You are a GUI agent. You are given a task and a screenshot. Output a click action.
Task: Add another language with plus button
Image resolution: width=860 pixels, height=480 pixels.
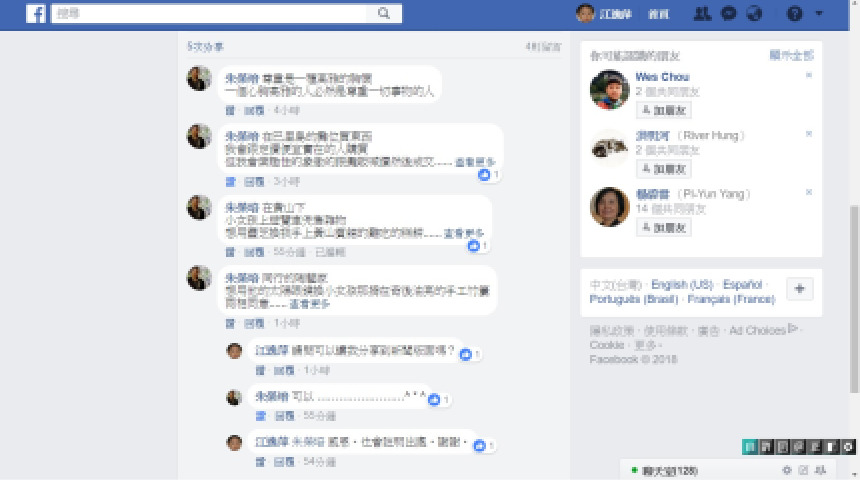(x=800, y=289)
